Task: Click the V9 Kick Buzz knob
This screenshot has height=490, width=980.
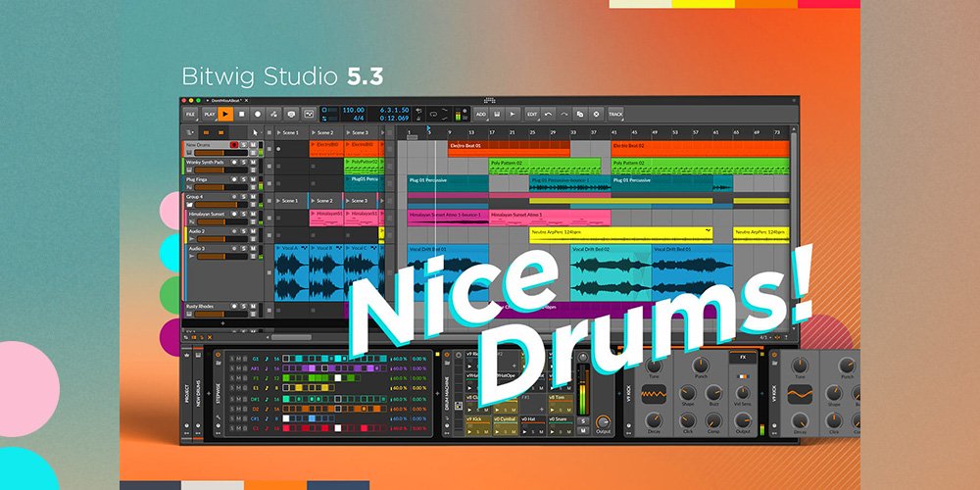Action: pos(713,393)
